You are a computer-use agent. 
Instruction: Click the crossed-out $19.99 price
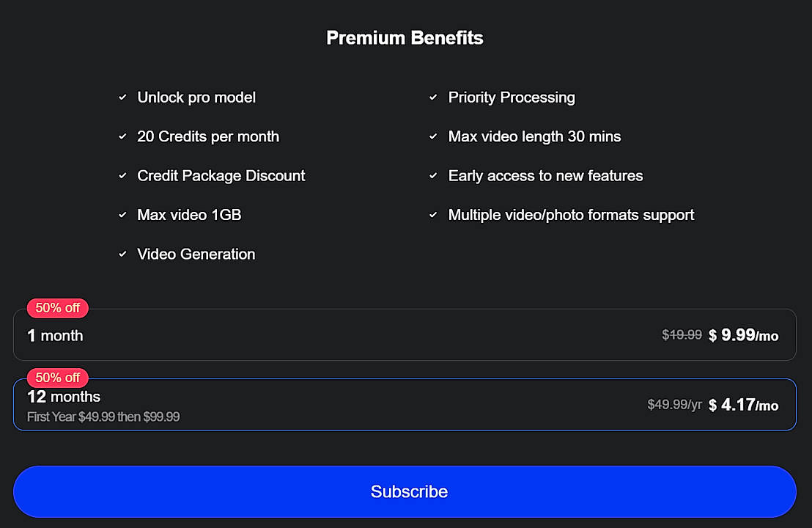(682, 335)
